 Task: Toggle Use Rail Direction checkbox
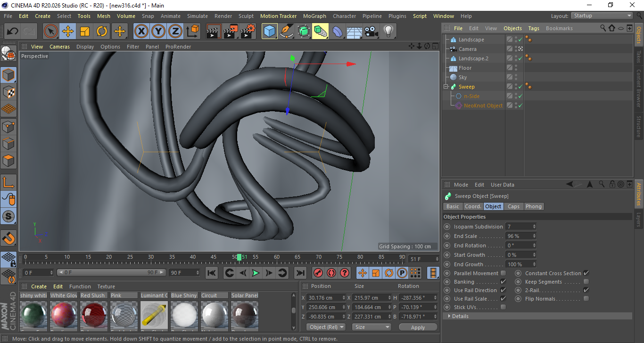pyautogui.click(x=503, y=290)
